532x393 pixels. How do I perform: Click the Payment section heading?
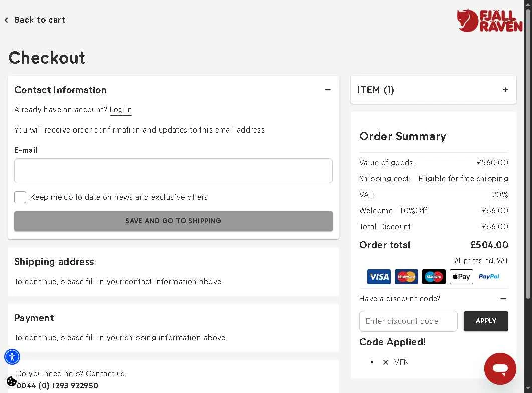(34, 318)
